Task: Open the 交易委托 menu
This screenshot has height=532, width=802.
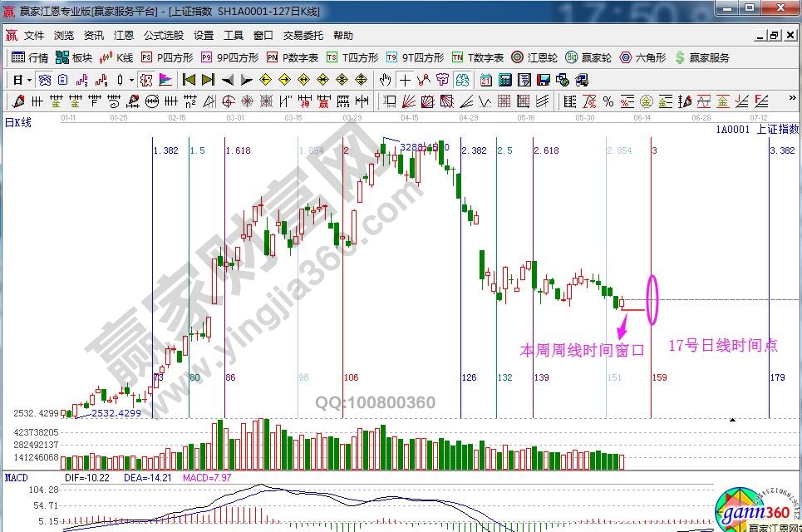Action: coord(303,36)
